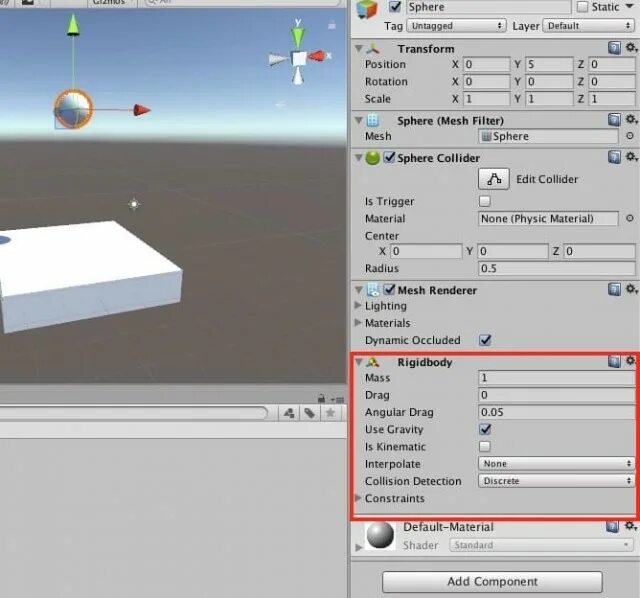Open the Static dropdown arrow

(629, 7)
